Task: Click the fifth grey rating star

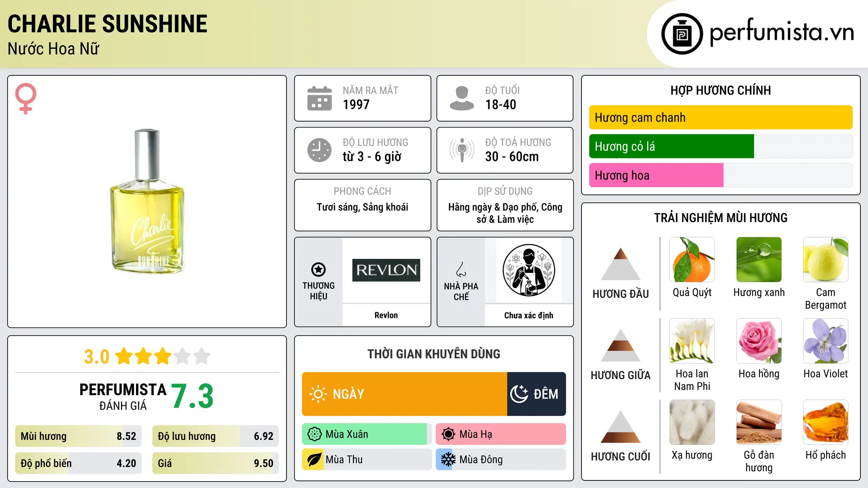Action: pos(202,356)
